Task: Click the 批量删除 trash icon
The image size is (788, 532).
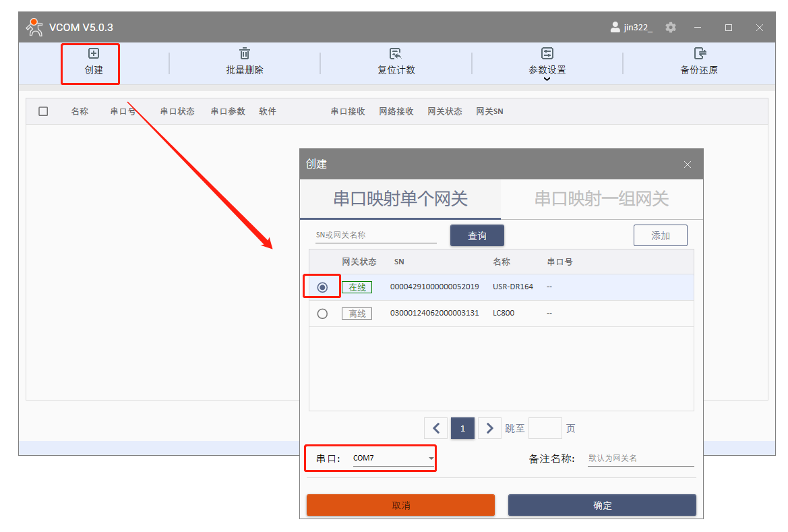Action: click(x=245, y=54)
